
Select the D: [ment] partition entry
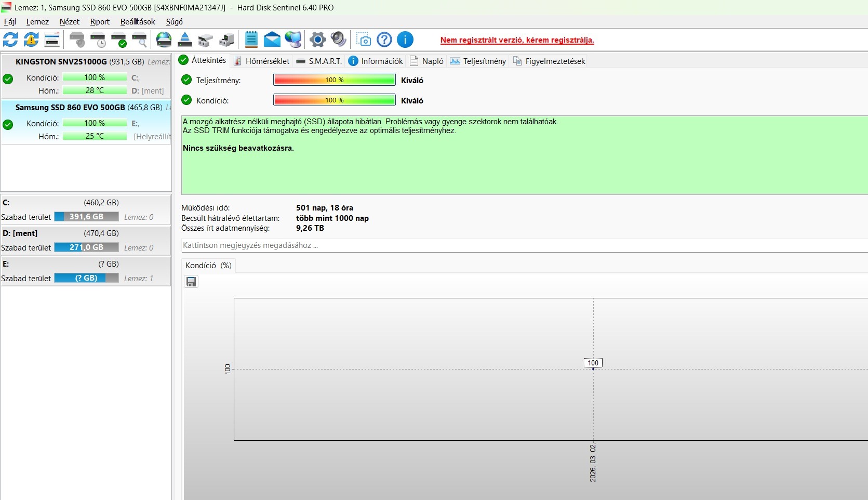(x=86, y=240)
